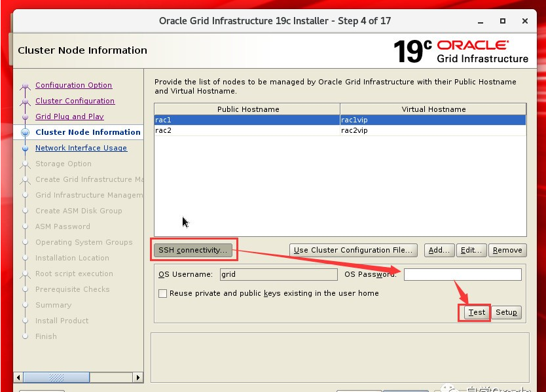Click sidebar scrollbar left arrow
Image resolution: width=546 pixels, height=392 pixels.
18,378
